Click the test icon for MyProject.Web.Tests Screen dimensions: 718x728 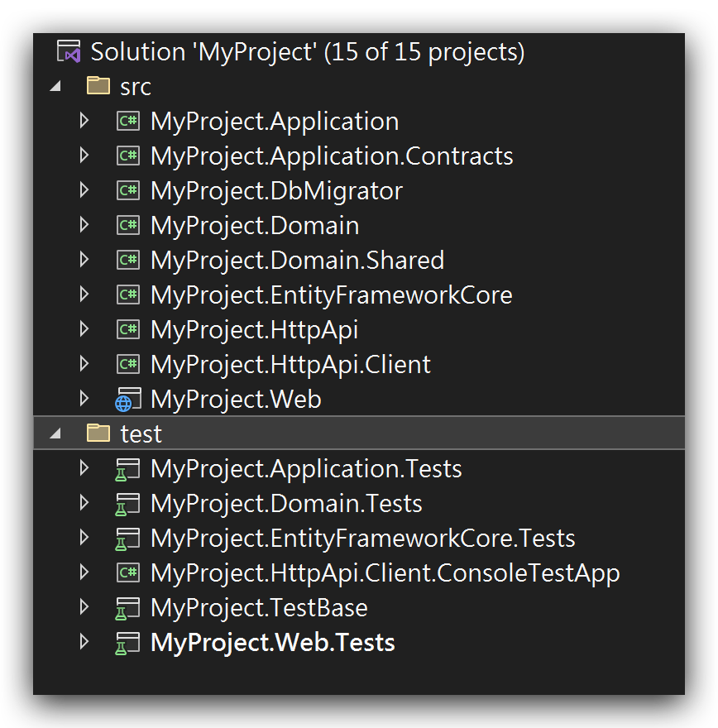(x=127, y=642)
